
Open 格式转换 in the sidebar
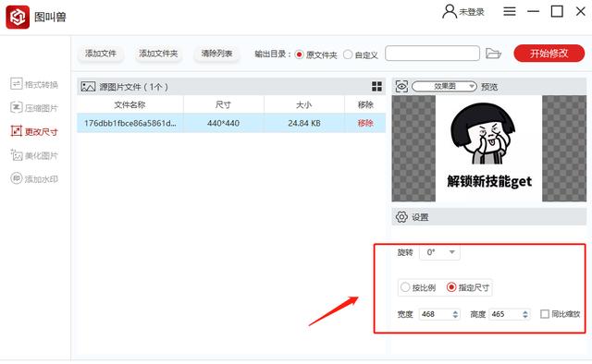click(34, 84)
